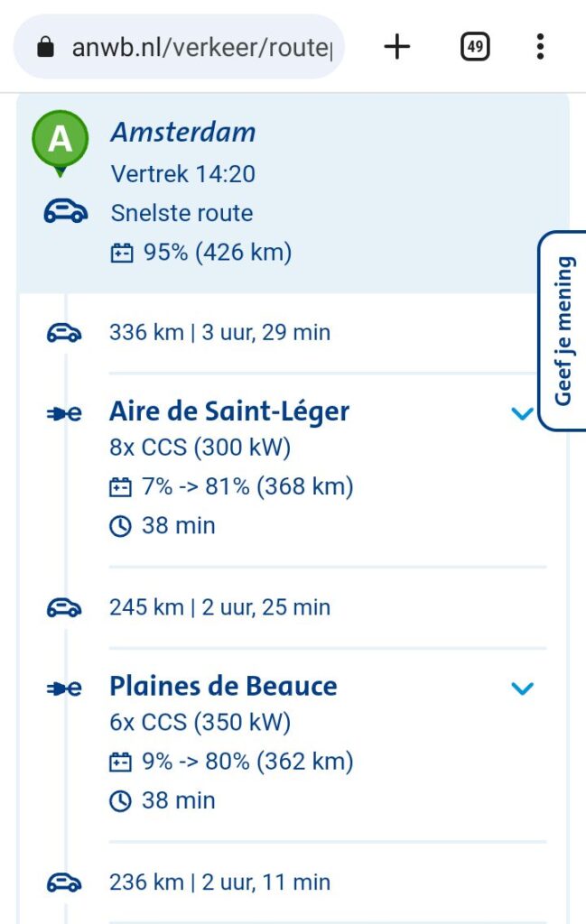Open the Geef je mening feedback tab
586x924 pixels.
[563, 331]
